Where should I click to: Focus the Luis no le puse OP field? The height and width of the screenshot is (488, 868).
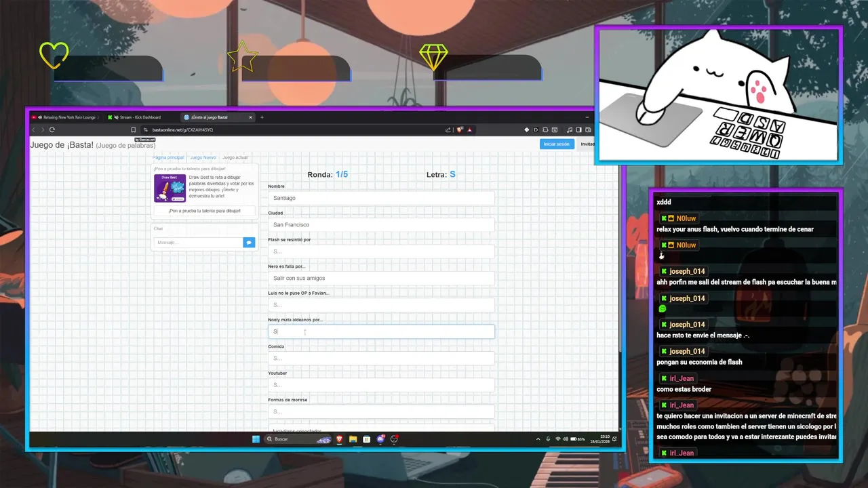point(381,305)
